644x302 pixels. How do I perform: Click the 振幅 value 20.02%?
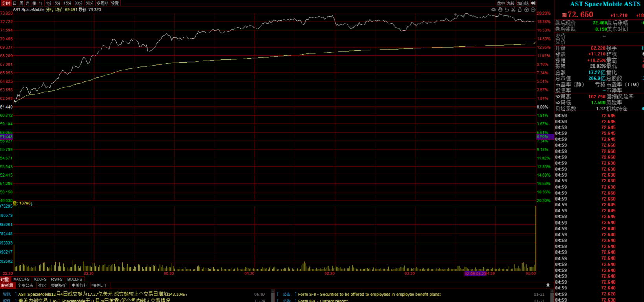pos(598,66)
